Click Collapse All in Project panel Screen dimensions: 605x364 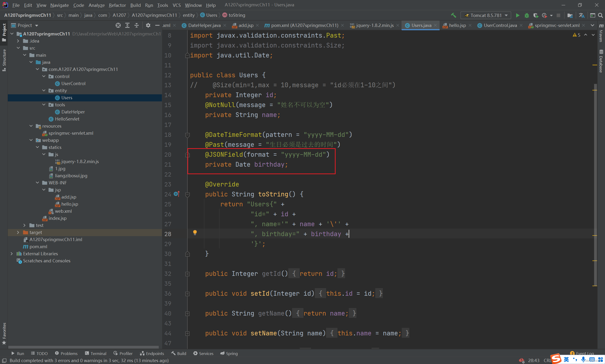137,25
